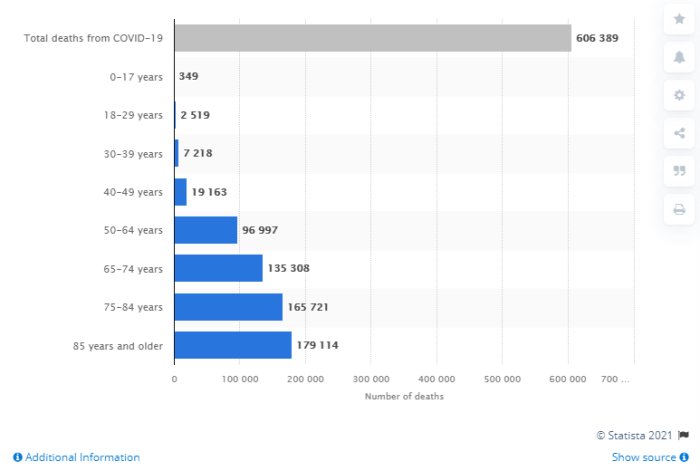Click the bell notification icon
This screenshot has height=471, width=700.
pyautogui.click(x=679, y=57)
